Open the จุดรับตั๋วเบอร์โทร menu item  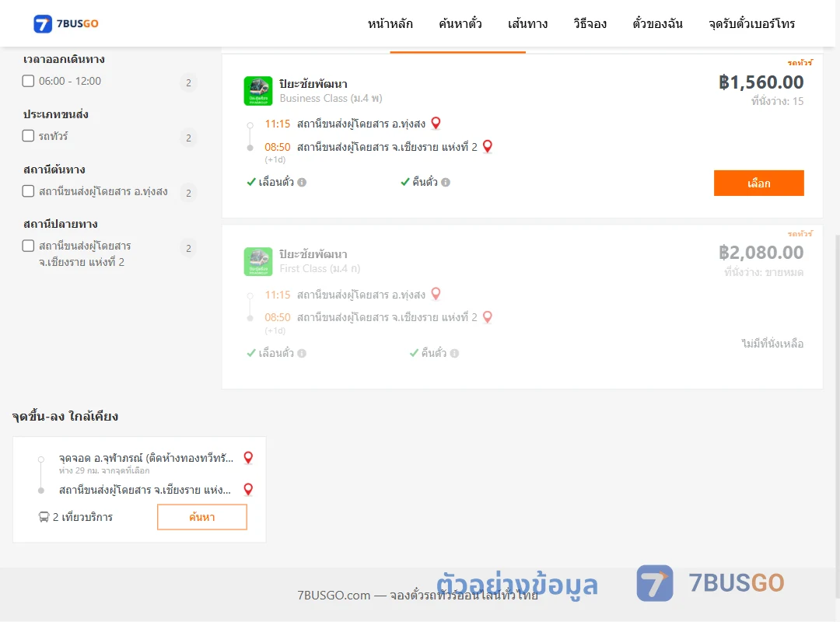tap(751, 23)
